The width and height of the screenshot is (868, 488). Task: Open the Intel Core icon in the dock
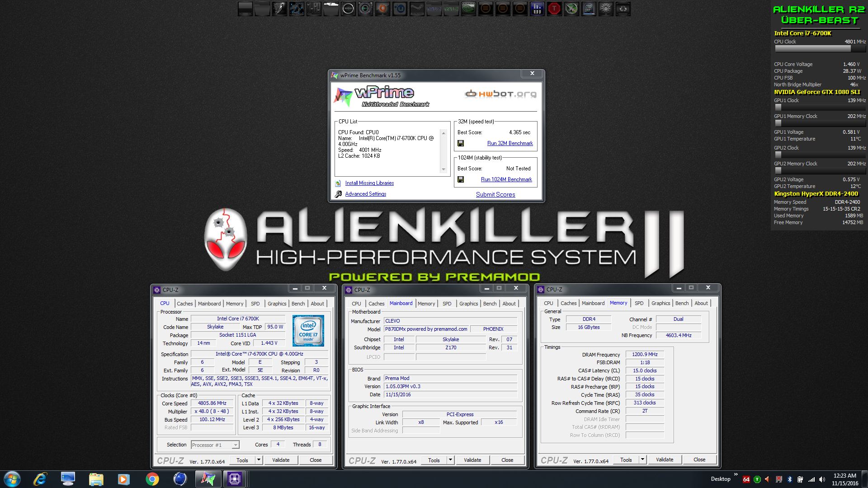click(x=589, y=9)
